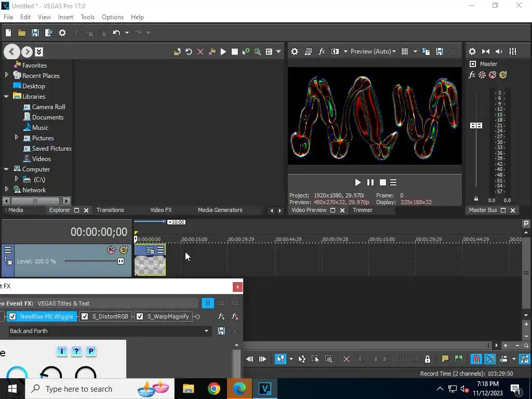The width and height of the screenshot is (532, 399).
Task: Toggle snapping with the magnet icon
Action: tap(476, 359)
